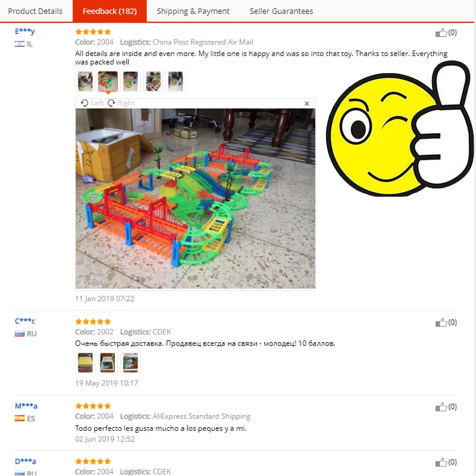Image resolution: width=476 pixels, height=476 pixels.
Task: Give thumbs-up to D***a's review
Action: (x=441, y=462)
